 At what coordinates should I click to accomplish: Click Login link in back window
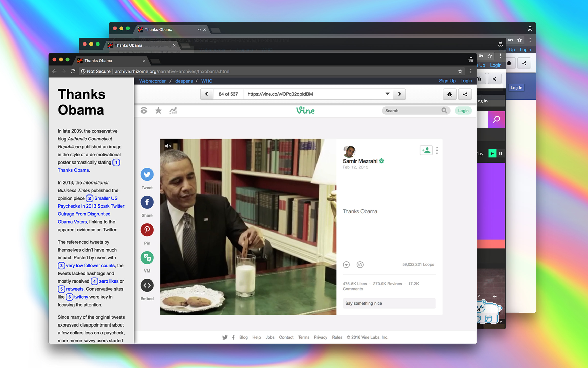525,50
